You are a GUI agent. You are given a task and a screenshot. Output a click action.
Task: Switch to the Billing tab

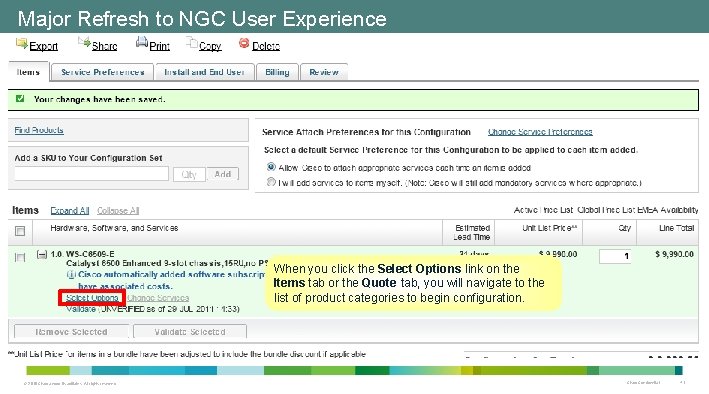click(x=277, y=72)
